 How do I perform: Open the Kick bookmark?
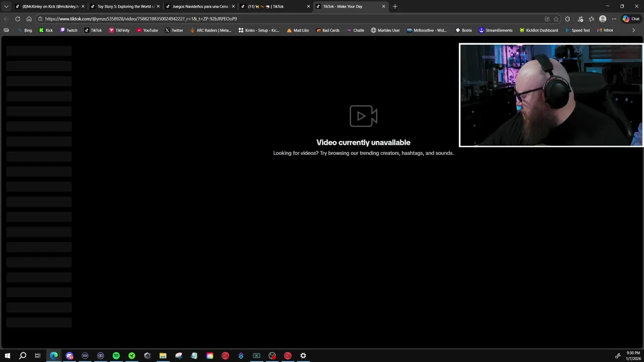(46, 30)
